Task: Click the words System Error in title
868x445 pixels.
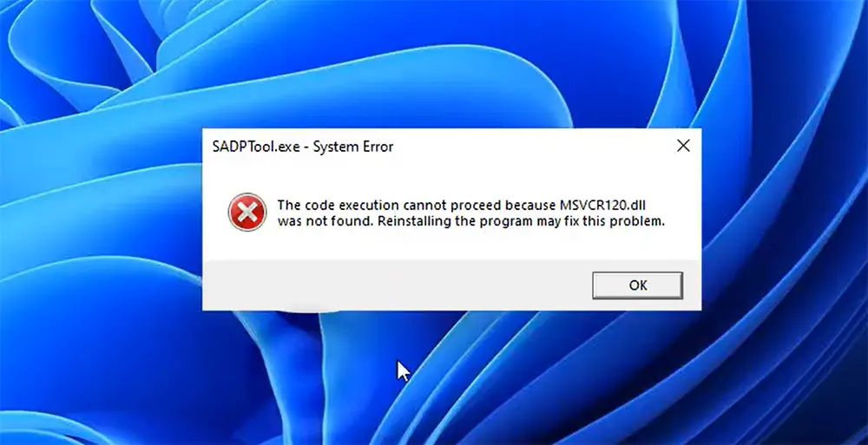Action: pyautogui.click(x=353, y=147)
